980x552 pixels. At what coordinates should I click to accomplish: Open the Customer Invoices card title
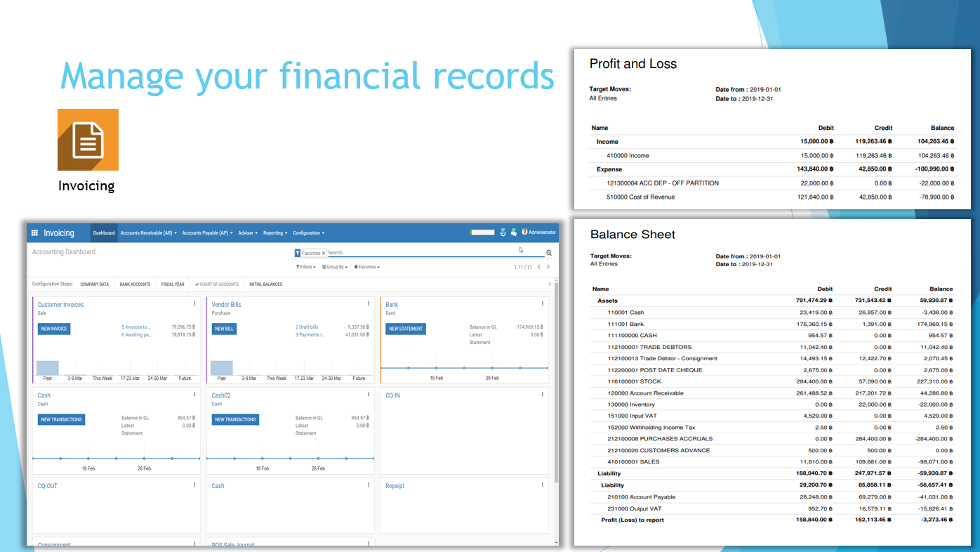[x=60, y=305]
